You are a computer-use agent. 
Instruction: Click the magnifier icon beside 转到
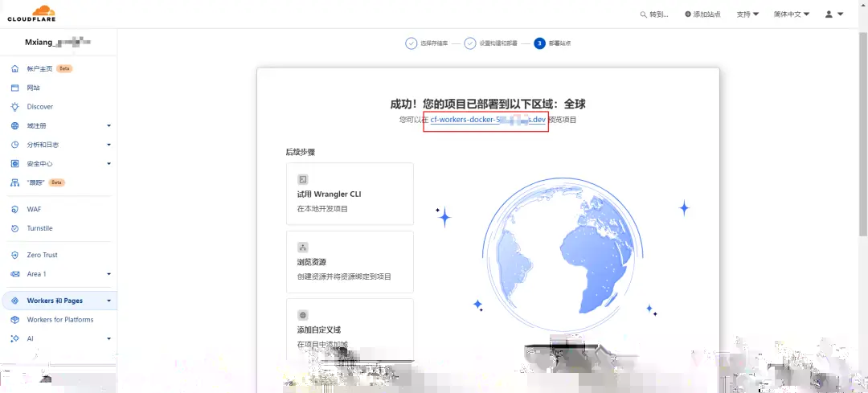643,14
